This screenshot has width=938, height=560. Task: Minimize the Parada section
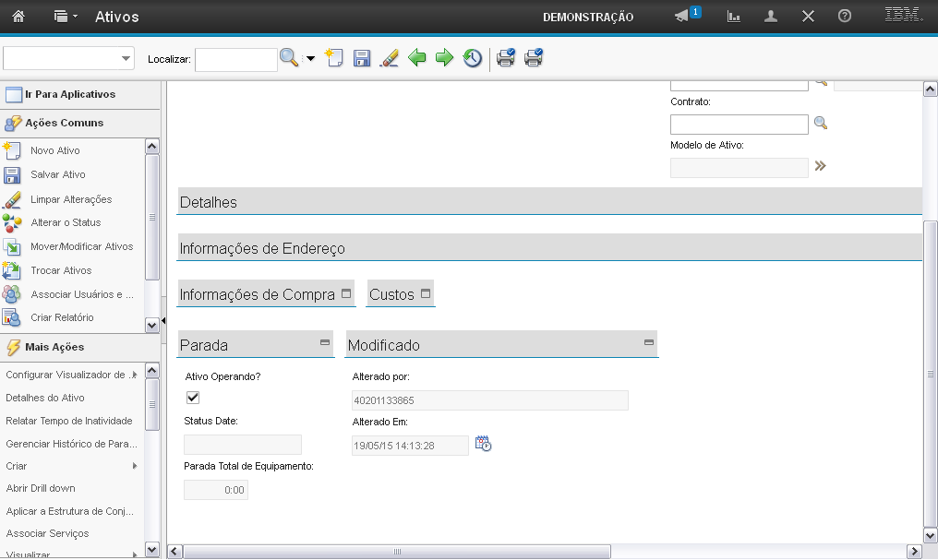pyautogui.click(x=325, y=342)
